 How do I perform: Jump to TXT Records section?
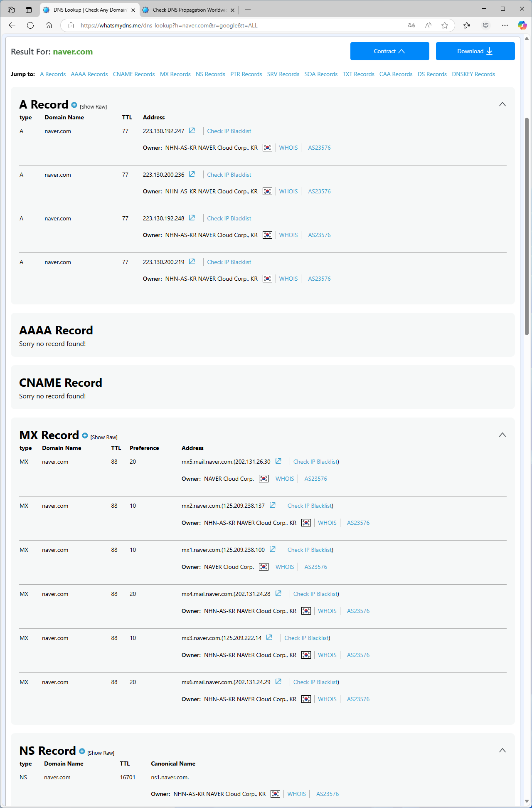pos(358,74)
